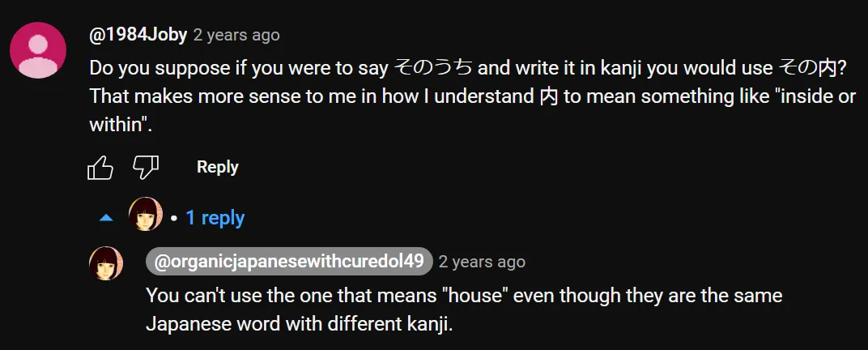Click the reply author's avatar beside @organicjapanesewithcuredol49
The height and width of the screenshot is (350, 868).
pyautogui.click(x=105, y=262)
